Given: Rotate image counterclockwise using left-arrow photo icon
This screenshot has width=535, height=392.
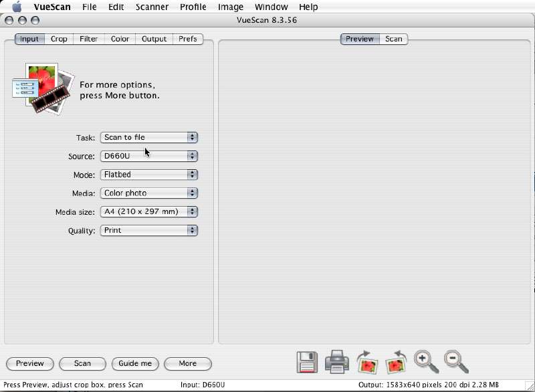Looking at the screenshot, I should (x=396, y=363).
